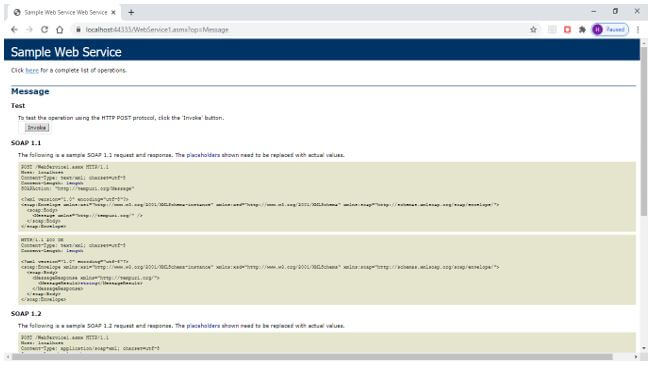Click the Test heading

(x=18, y=106)
